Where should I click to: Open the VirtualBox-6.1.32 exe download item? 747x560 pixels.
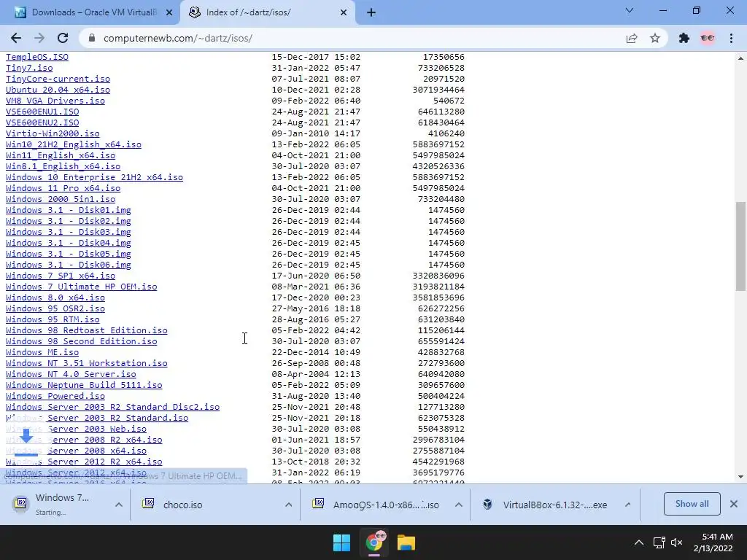[548, 505]
